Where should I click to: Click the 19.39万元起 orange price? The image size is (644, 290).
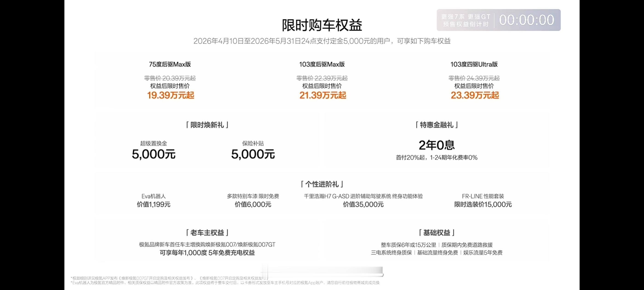(170, 95)
